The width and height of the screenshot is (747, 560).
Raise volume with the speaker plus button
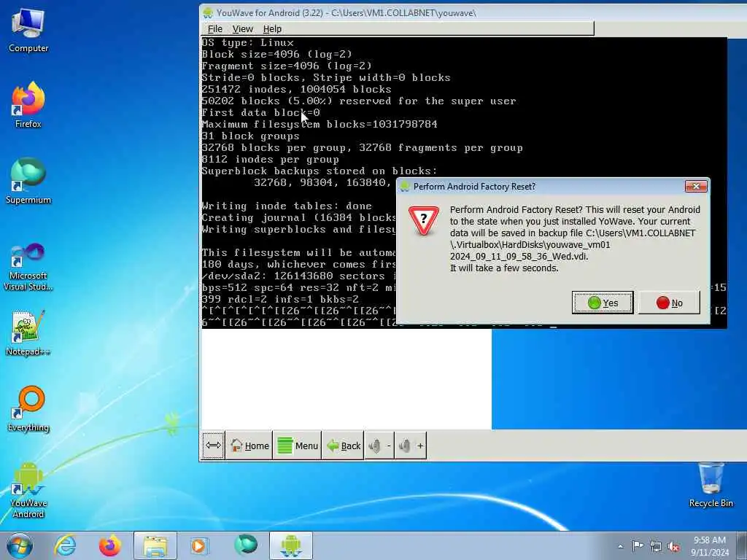coord(411,446)
